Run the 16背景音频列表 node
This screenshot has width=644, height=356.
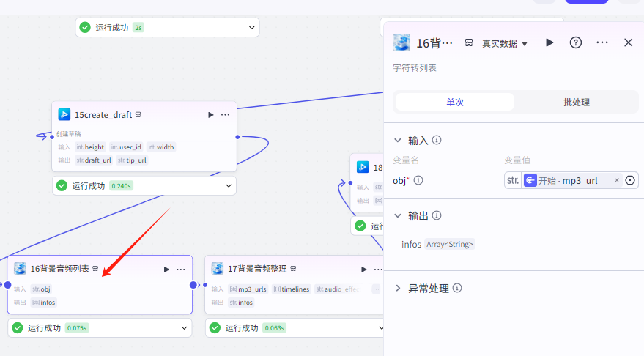click(166, 270)
